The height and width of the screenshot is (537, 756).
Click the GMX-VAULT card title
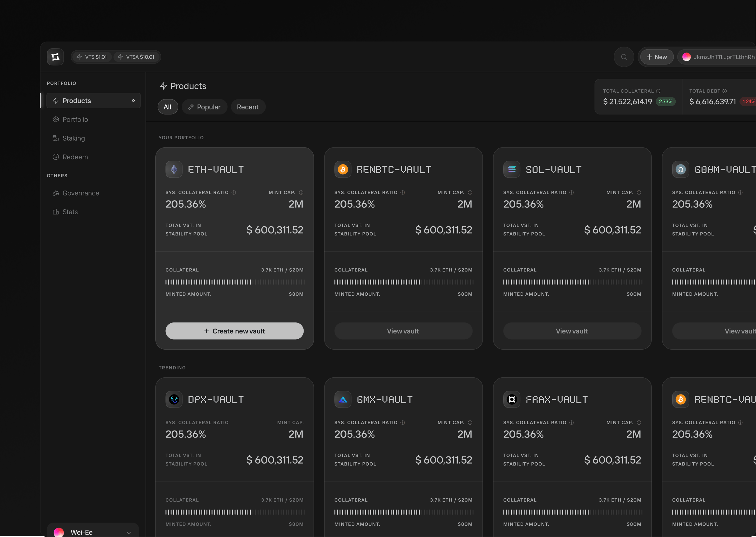click(384, 400)
